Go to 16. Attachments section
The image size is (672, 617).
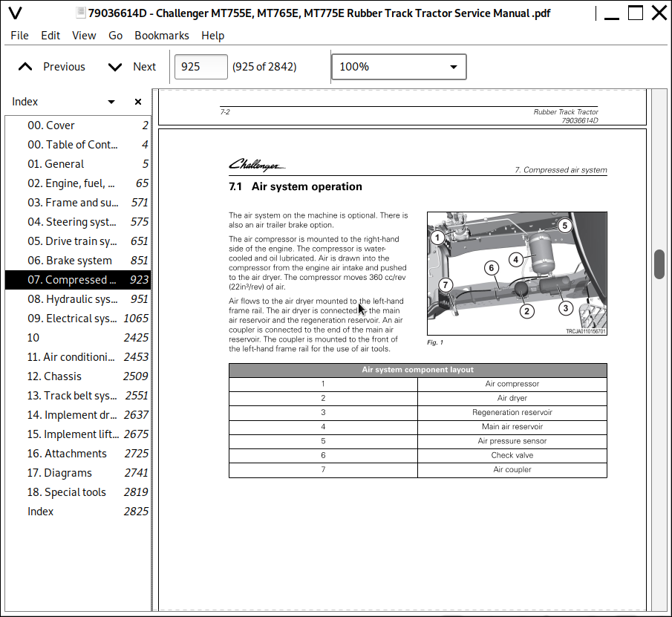78,454
